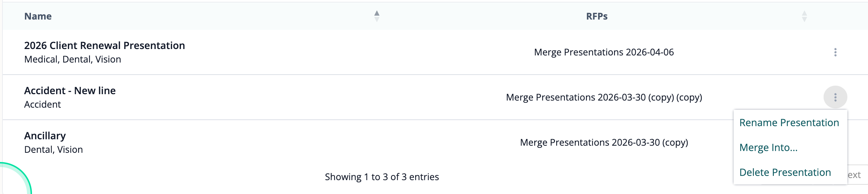This screenshot has height=194, width=868.
Task: Close the Accident - New line kebab menu
Action: point(835,97)
